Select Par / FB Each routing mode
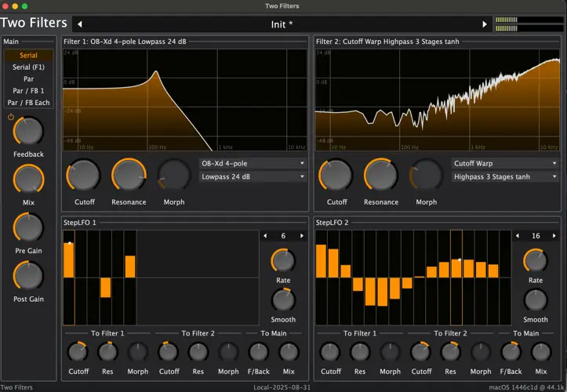The height and width of the screenshot is (392, 567). coord(28,103)
